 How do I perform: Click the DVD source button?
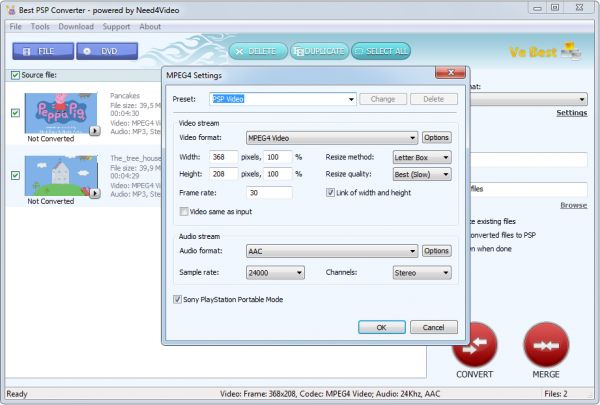pyautogui.click(x=100, y=50)
